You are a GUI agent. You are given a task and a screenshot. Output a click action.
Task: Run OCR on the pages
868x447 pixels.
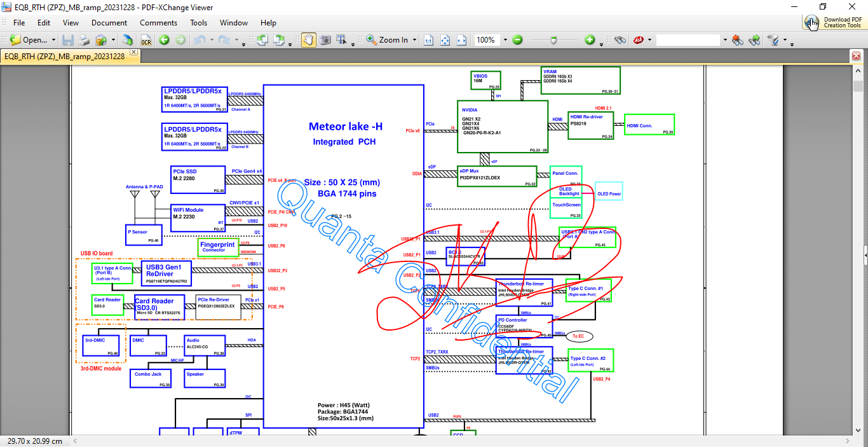pyautogui.click(x=146, y=40)
